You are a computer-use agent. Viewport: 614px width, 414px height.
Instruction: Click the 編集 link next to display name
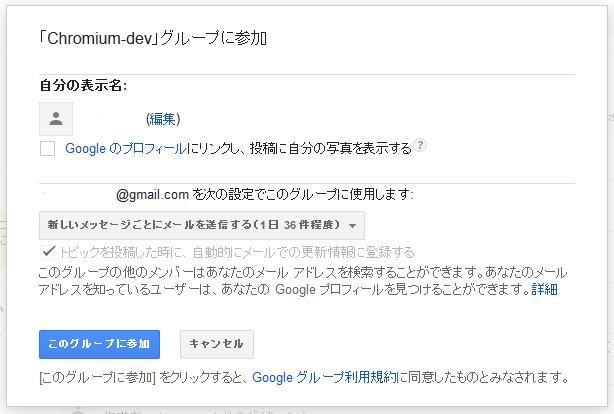[163, 119]
